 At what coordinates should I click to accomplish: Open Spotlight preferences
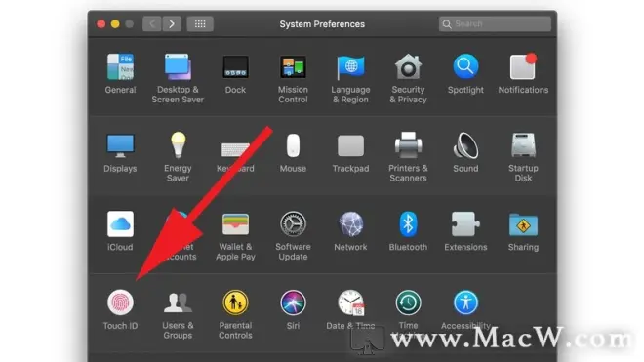click(x=465, y=66)
